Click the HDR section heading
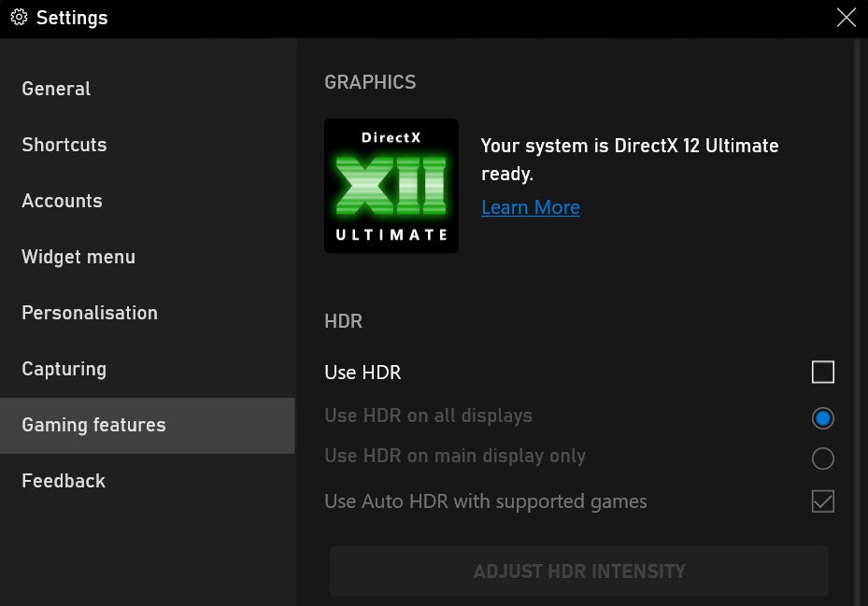 (344, 321)
